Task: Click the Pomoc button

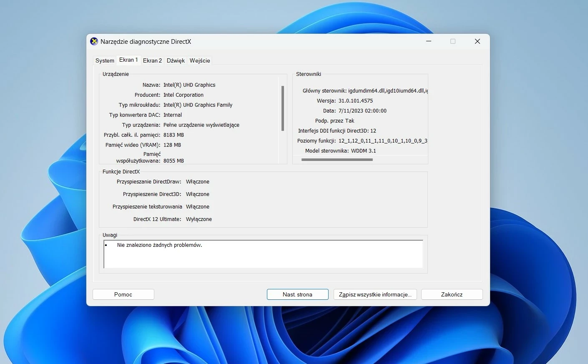Action: tap(123, 294)
